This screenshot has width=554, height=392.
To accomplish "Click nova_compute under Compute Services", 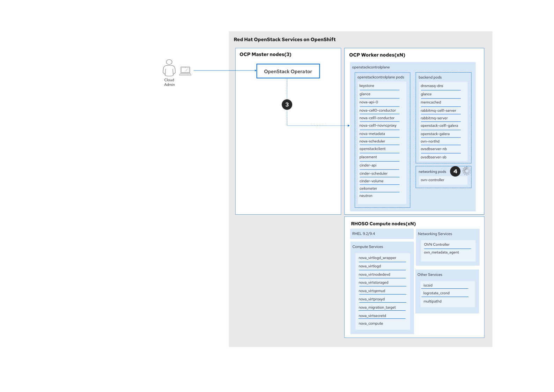I will click(371, 324).
